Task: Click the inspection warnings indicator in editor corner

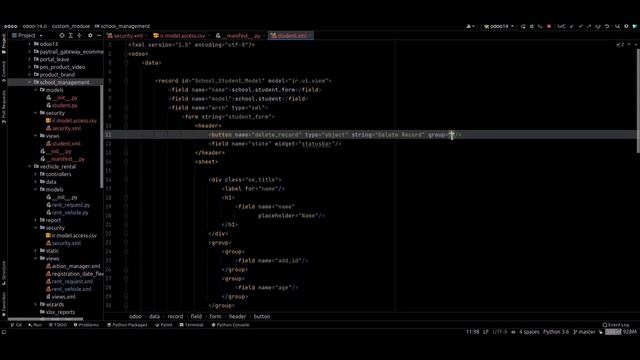Action: point(620,44)
